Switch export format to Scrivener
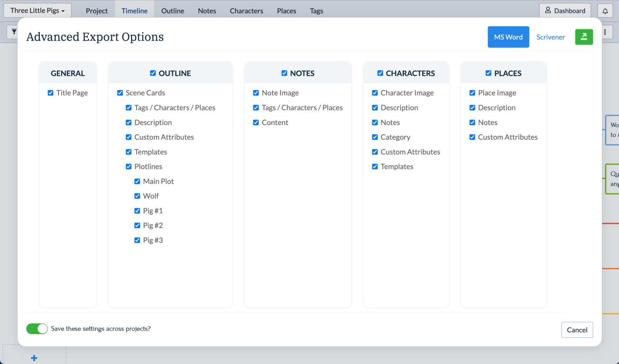619x364 pixels. pos(550,37)
